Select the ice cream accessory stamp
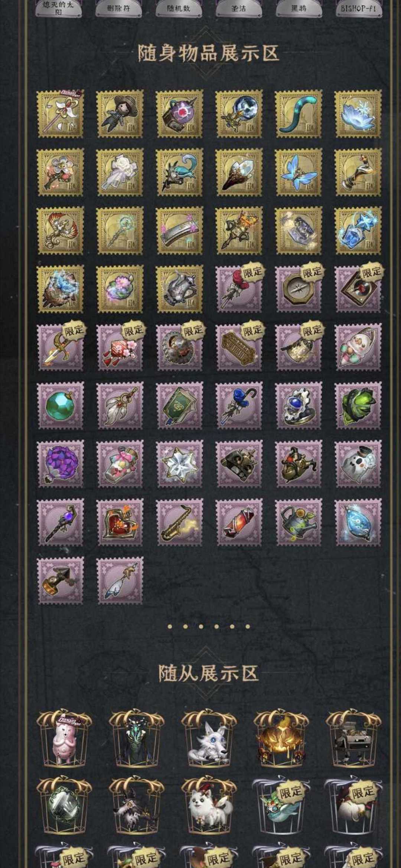Image resolution: width=401 pixels, height=868 pixels. (358, 347)
